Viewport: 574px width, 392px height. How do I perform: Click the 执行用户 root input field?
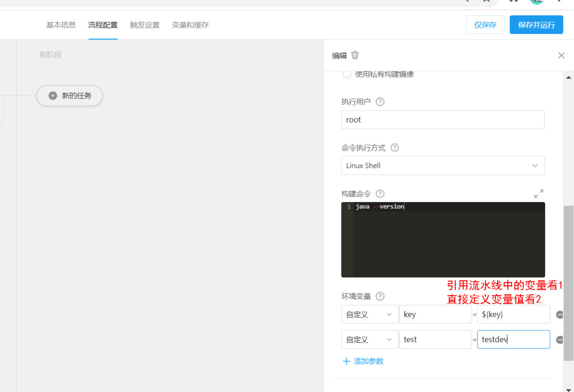[443, 119]
